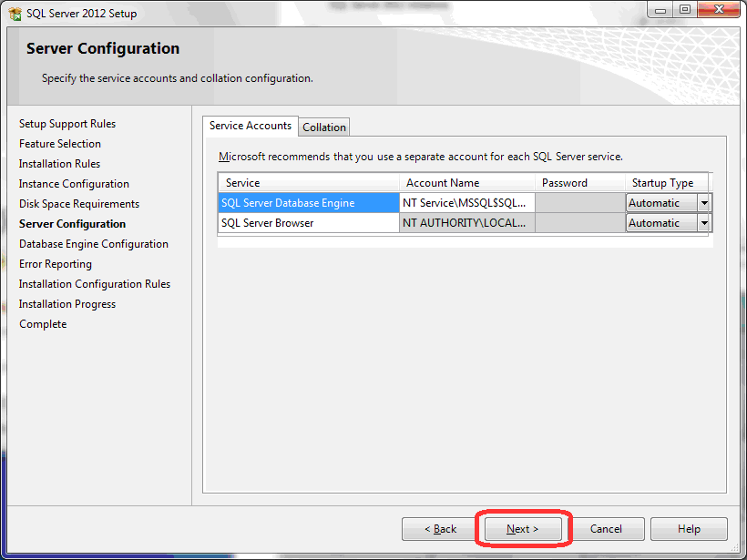Click Setup Support Rules step
The height and width of the screenshot is (560, 747).
coord(67,124)
